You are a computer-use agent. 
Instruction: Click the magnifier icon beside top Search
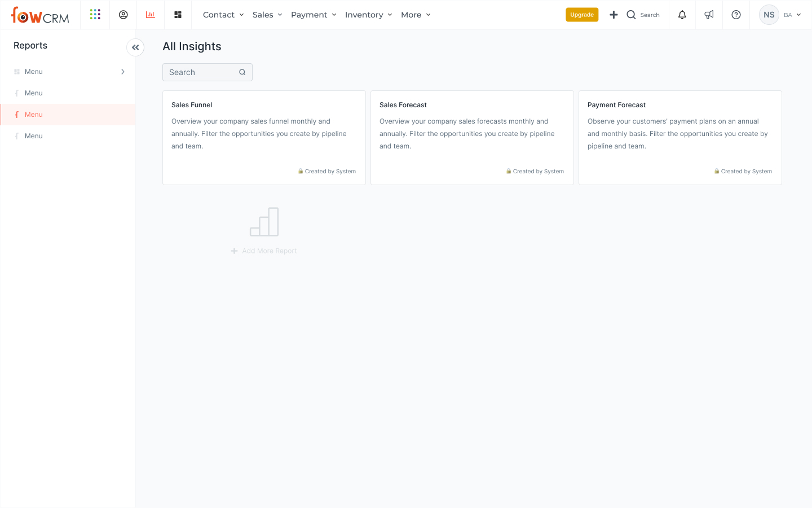point(631,15)
